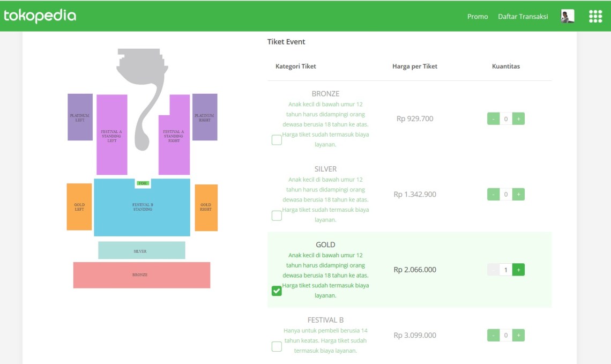This screenshot has height=364, width=611.
Task: Increase Gold ticket quantity with plus
Action: [518, 270]
